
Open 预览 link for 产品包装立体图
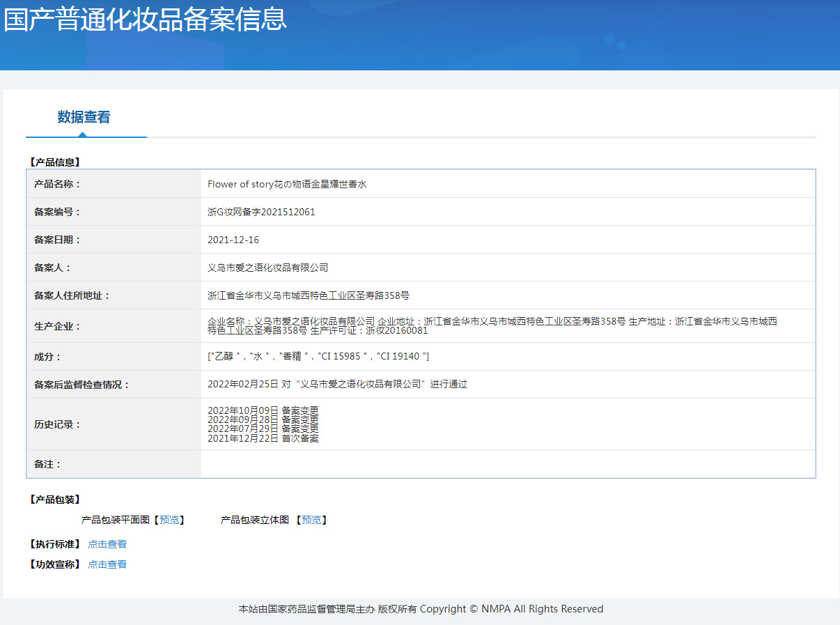311,520
